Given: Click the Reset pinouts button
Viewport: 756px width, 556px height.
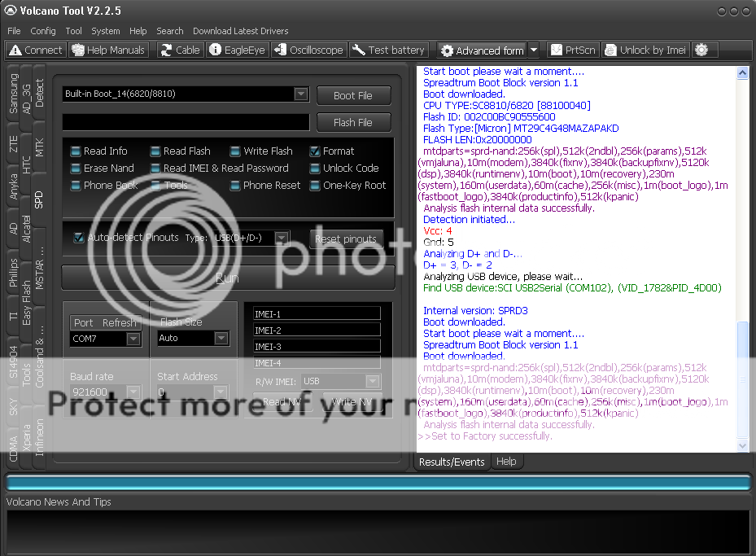Looking at the screenshot, I should point(346,239).
